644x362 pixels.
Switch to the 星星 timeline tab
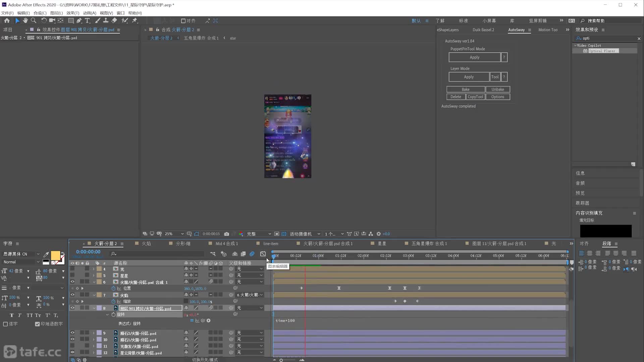tap(382, 244)
